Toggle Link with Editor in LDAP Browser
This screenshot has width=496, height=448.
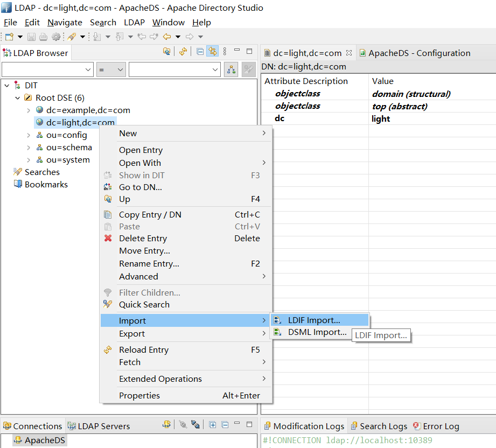[213, 52]
